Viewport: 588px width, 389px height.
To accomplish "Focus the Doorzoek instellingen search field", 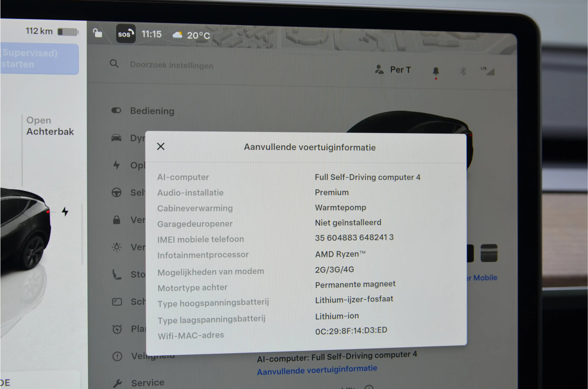I will (171, 65).
